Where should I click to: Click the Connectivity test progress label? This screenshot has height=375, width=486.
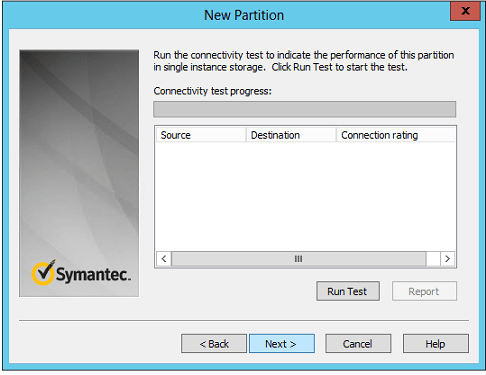[x=212, y=91]
